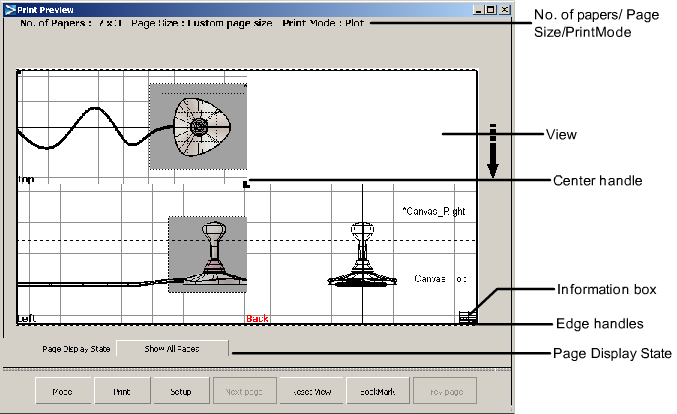
Task: Click the wireframe joystick in the Back view
Action: pyautogui.click(x=362, y=255)
